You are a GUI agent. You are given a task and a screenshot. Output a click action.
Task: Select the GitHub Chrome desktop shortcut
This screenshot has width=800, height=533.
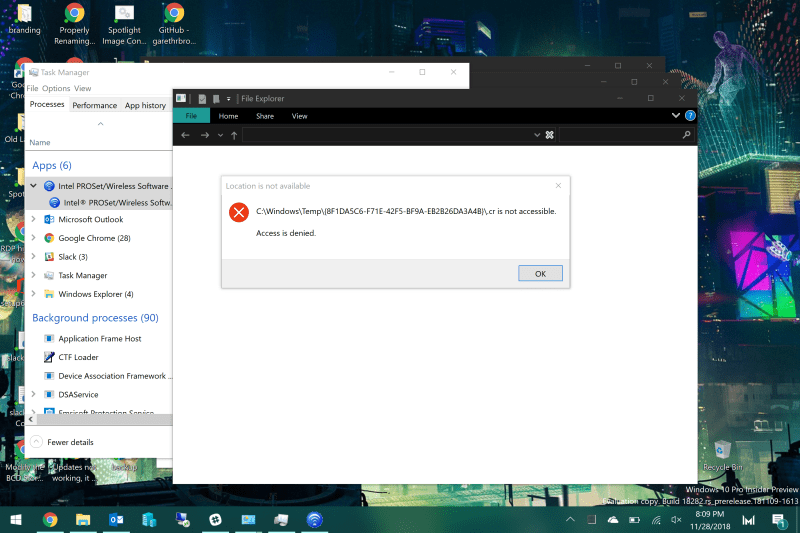coord(174,23)
